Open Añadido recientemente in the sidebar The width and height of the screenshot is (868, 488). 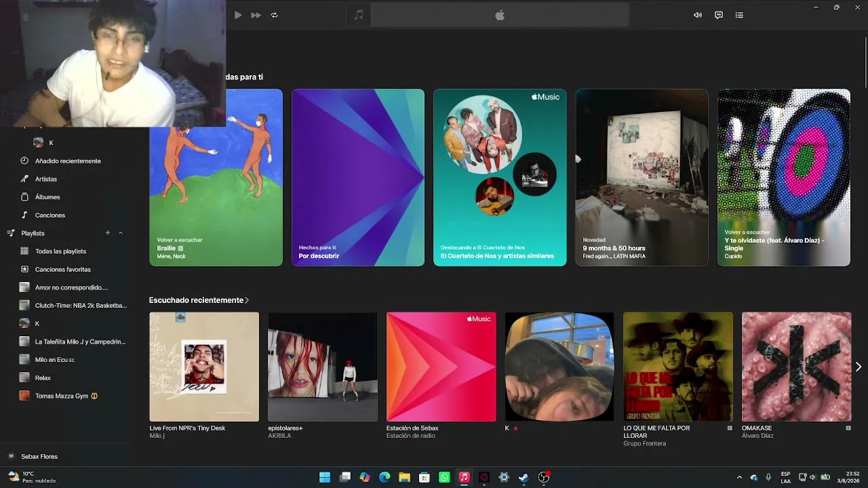tap(68, 161)
